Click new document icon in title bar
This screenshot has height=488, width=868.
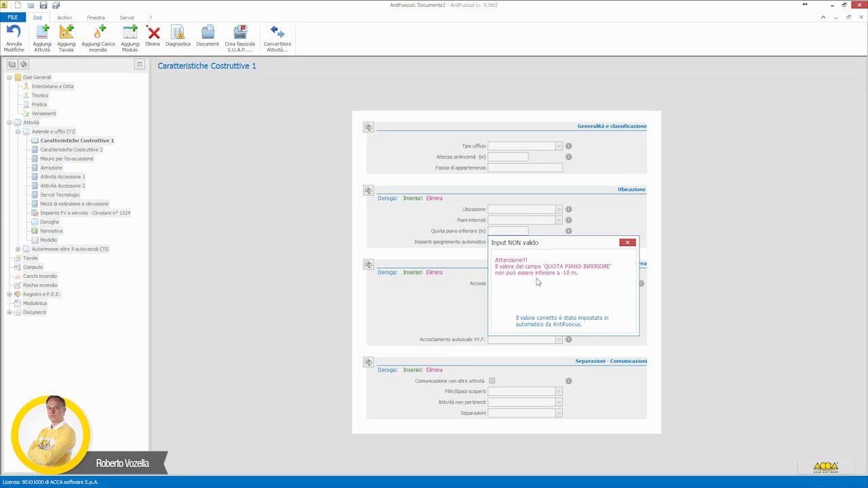(x=18, y=5)
